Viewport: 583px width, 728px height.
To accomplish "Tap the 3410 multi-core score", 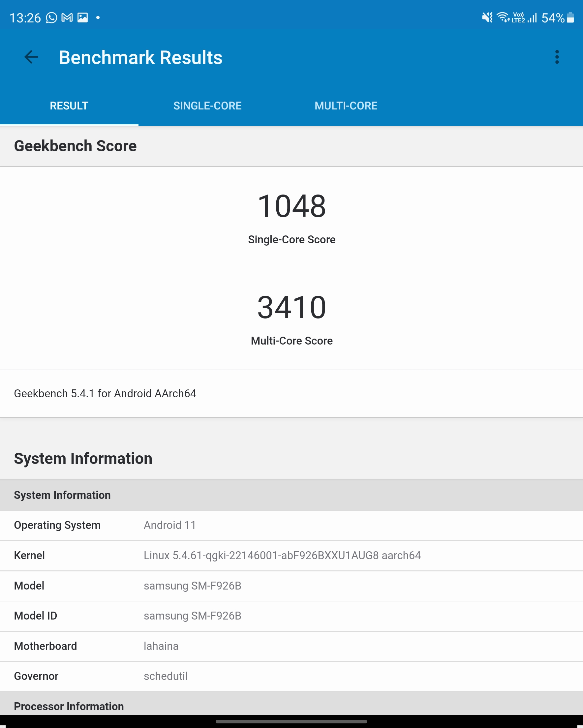I will [x=291, y=307].
